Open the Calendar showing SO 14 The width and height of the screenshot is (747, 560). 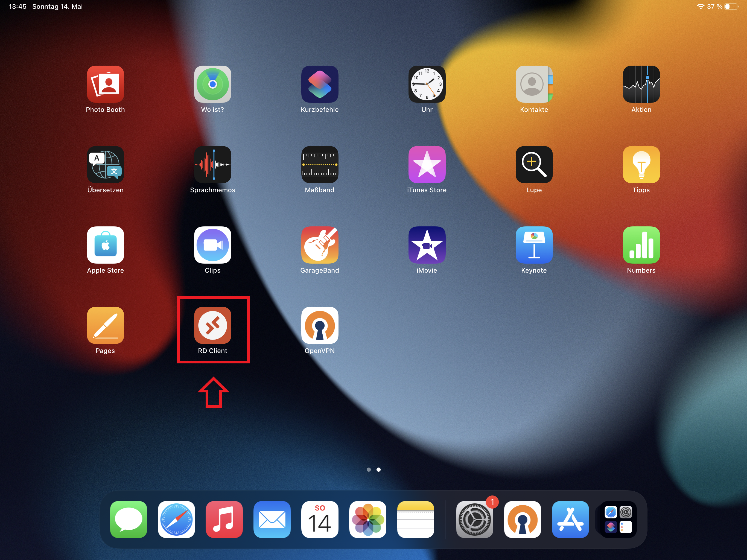coord(320,520)
